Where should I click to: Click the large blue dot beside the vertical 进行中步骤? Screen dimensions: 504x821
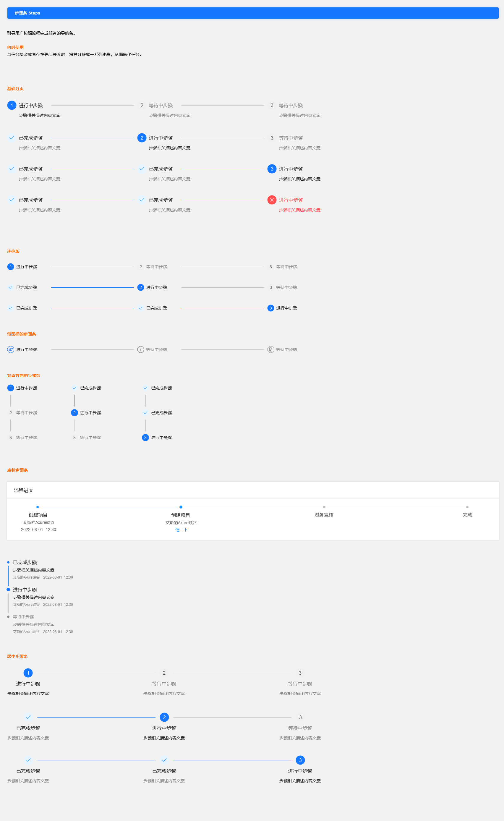click(x=8, y=589)
